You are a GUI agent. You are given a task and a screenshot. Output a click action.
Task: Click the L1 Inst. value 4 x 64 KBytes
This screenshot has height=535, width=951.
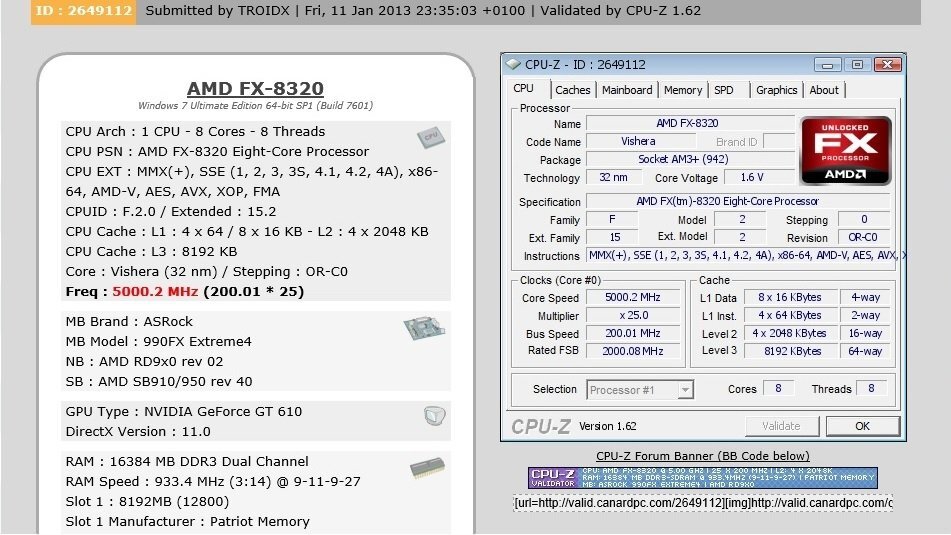click(790, 315)
